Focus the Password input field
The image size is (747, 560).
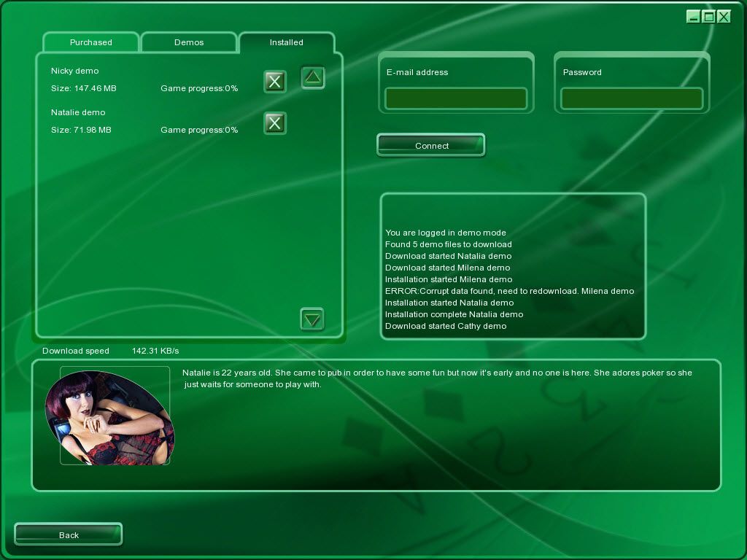point(632,98)
